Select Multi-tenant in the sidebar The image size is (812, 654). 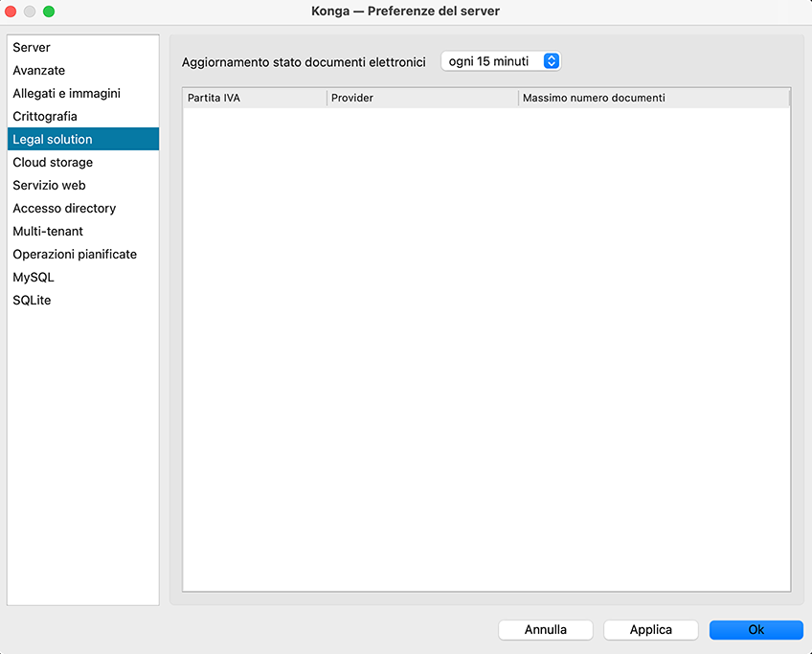point(48,232)
